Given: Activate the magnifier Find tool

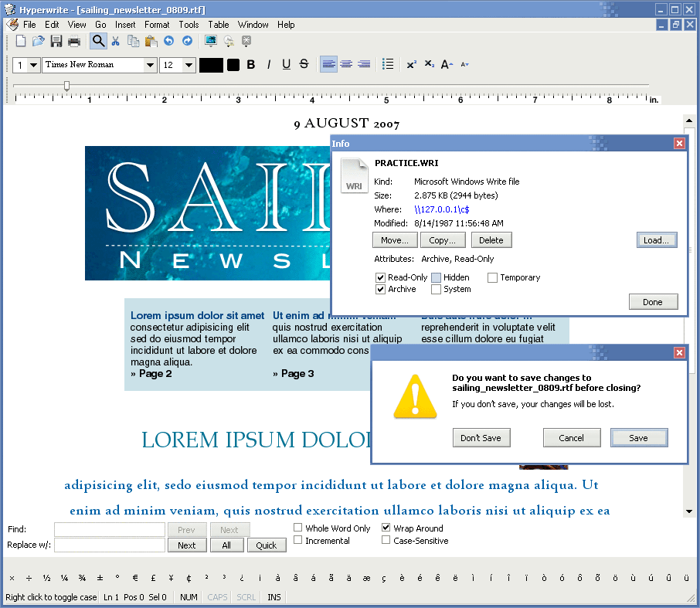Looking at the screenshot, I should tap(98, 41).
